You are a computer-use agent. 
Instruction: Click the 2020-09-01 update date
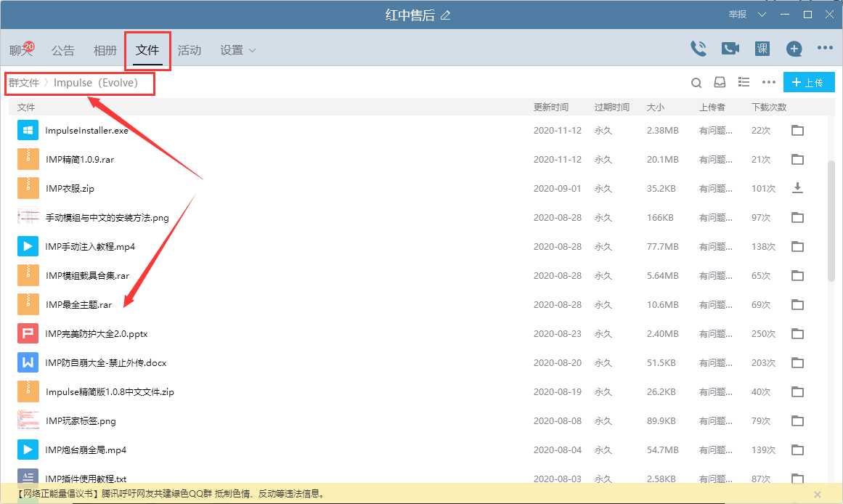[557, 188]
